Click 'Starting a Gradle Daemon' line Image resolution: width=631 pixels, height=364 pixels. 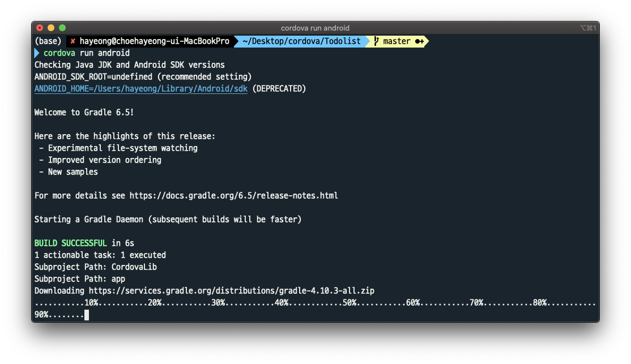[x=168, y=219]
